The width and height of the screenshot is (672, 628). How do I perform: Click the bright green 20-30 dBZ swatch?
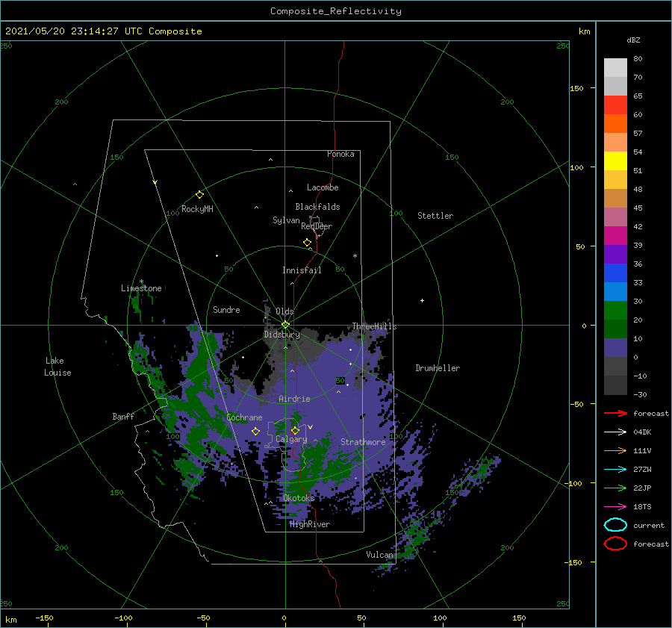[x=615, y=311]
